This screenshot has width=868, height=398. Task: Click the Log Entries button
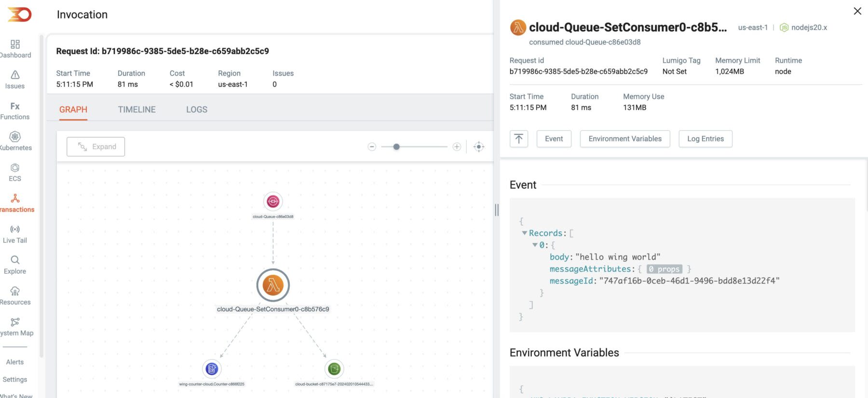pyautogui.click(x=705, y=139)
